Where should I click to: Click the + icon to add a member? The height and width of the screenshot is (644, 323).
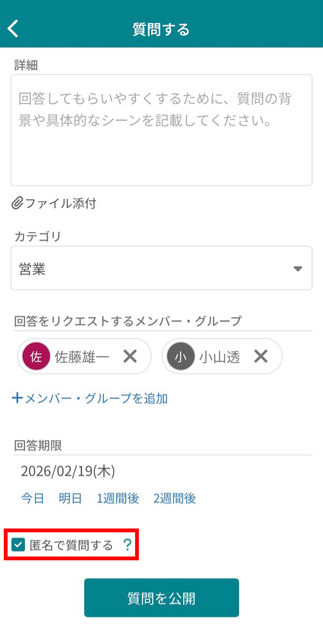[16, 398]
